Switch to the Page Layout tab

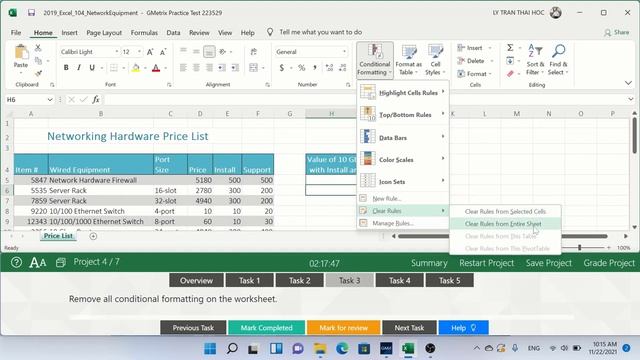pyautogui.click(x=104, y=32)
